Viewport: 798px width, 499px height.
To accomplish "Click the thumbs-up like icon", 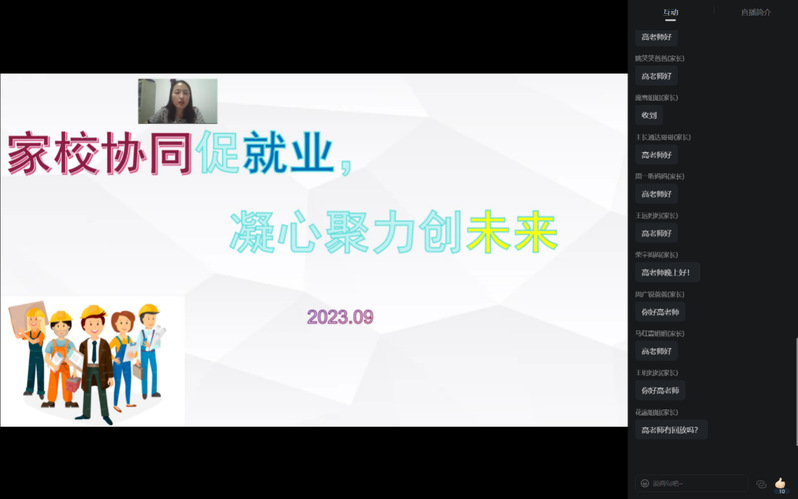I will [780, 482].
